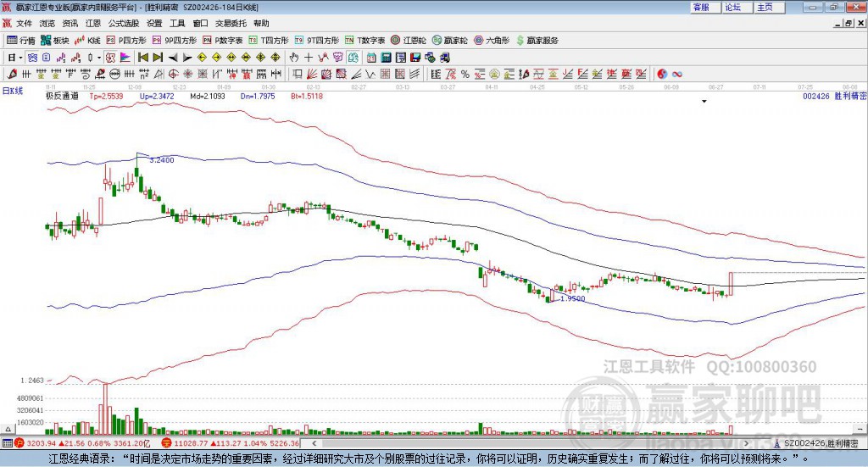Select the crosshair cursor tool

click(x=309, y=58)
